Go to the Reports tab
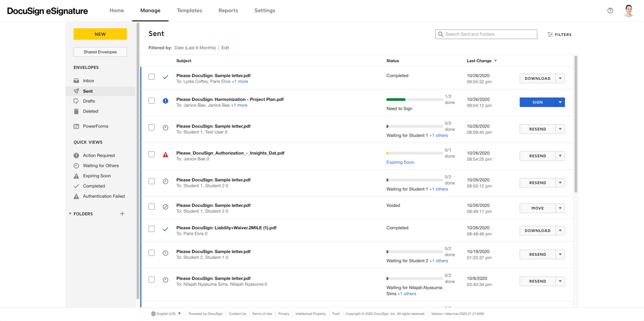Viewport: 644px width, 321px height. (228, 10)
